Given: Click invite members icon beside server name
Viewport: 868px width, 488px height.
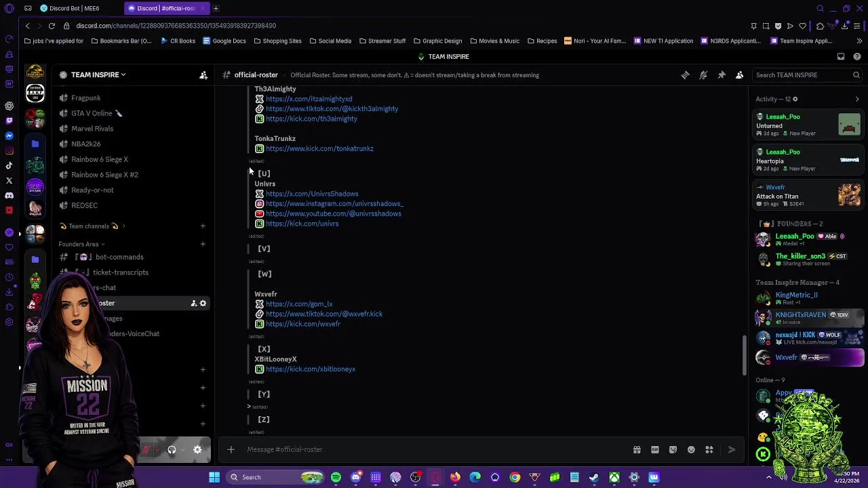Looking at the screenshot, I should point(203,75).
